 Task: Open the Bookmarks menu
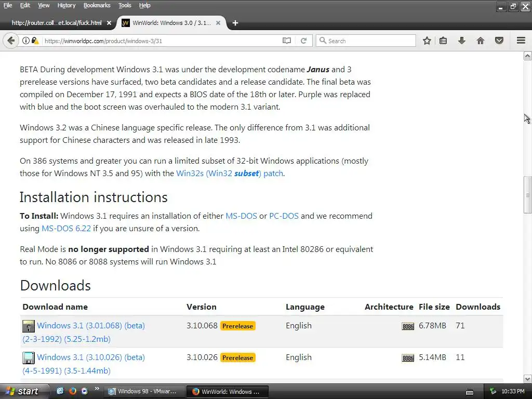(97, 5)
